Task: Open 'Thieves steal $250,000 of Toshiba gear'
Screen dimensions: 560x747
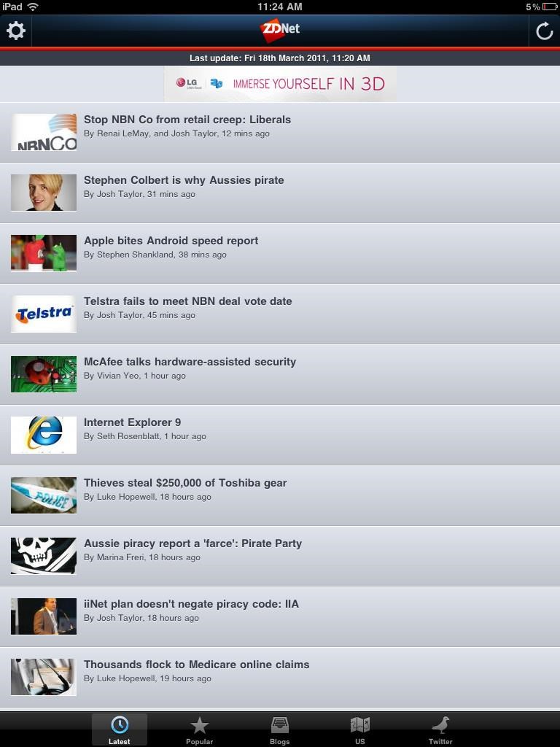Action: coord(280,495)
